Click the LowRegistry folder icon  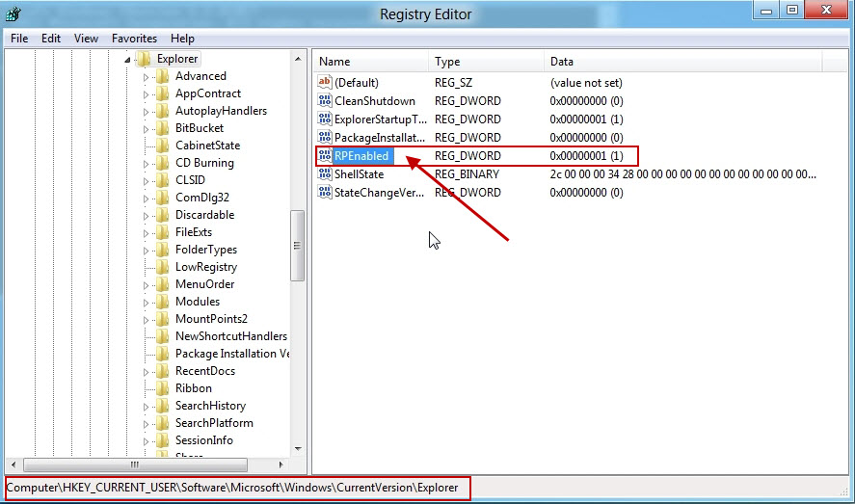(162, 266)
